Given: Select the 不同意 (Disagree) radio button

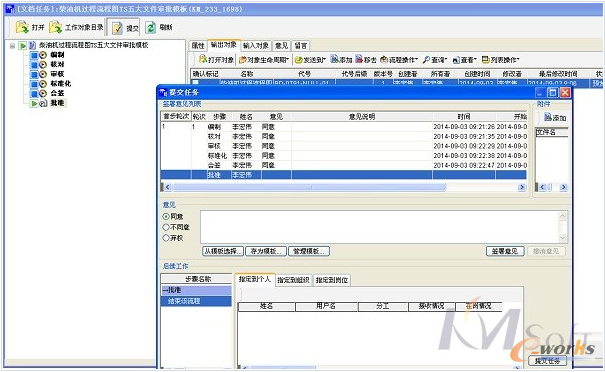Looking at the screenshot, I should (x=166, y=227).
